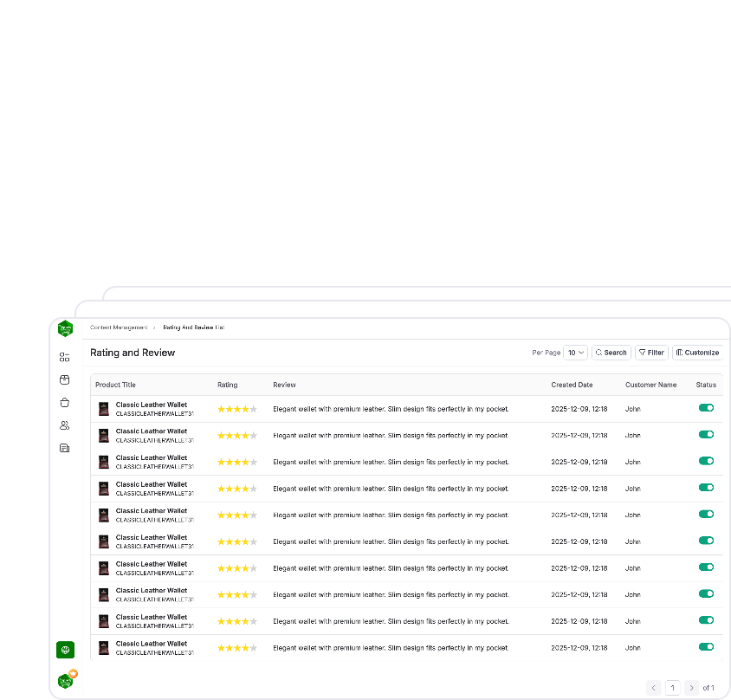
Task: Open the green globe widget near sidebar bottom
Action: pos(65,649)
